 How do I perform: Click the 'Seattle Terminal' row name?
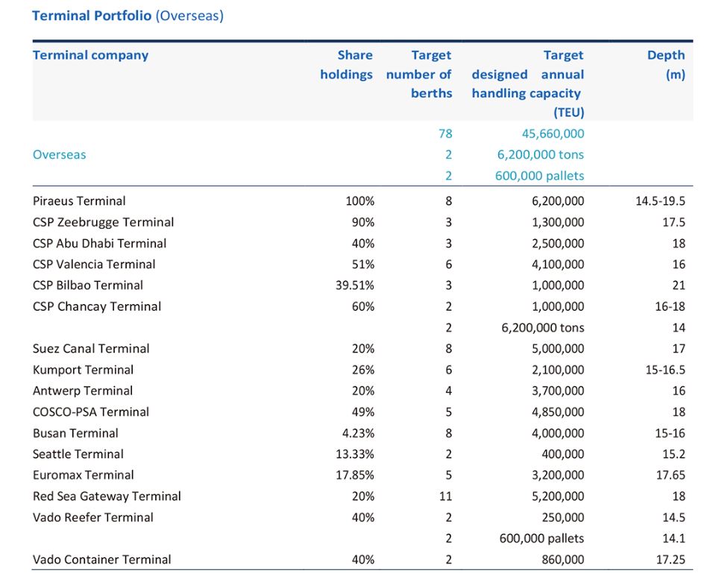(78, 454)
